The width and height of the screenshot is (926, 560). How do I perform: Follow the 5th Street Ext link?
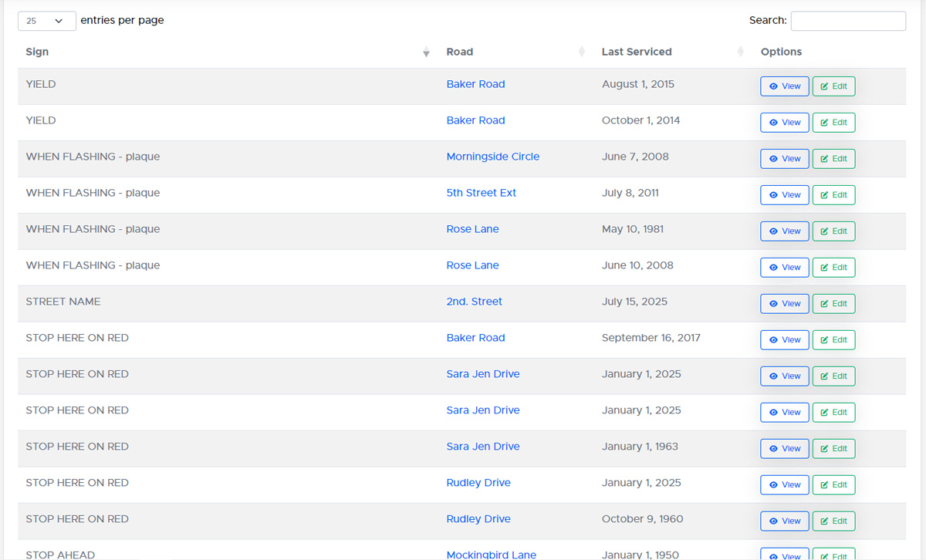[481, 193]
